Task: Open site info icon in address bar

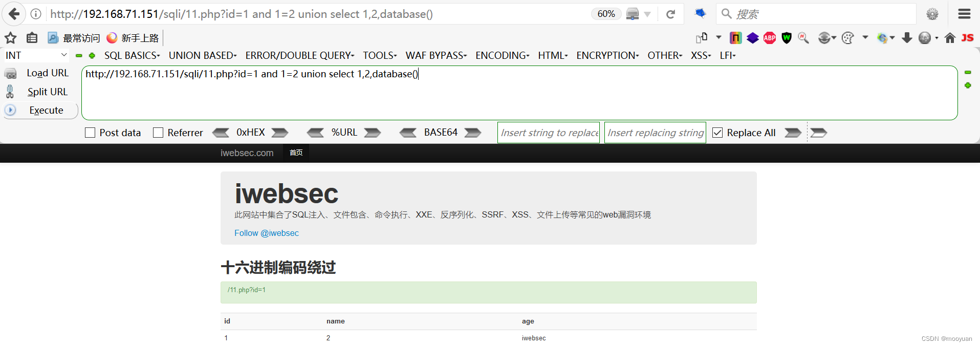Action: (36, 14)
